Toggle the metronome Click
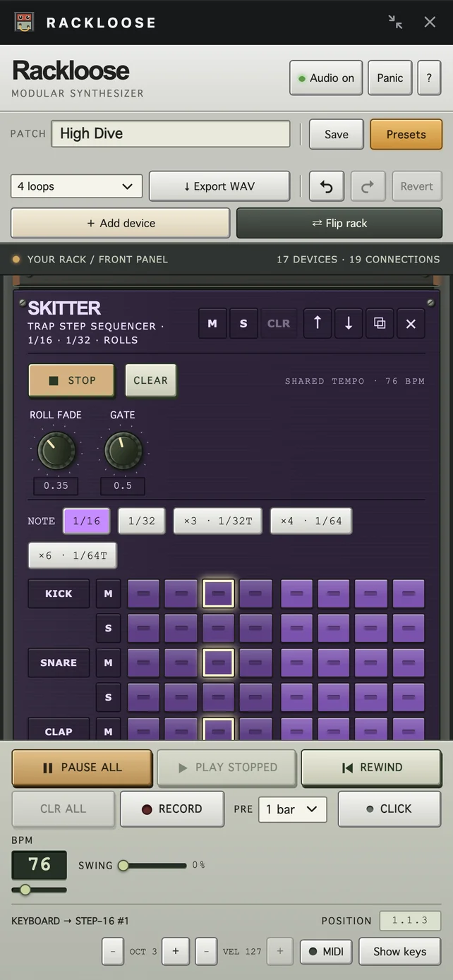Viewport: 453px width, 980px height. tap(389, 809)
